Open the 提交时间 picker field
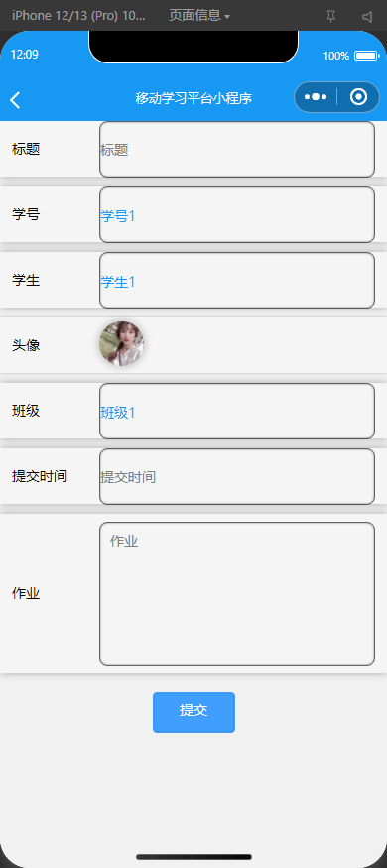 pyautogui.click(x=237, y=476)
